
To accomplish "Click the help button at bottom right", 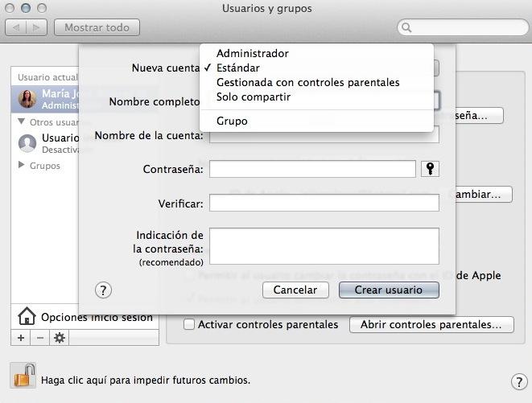I will click(x=519, y=382).
